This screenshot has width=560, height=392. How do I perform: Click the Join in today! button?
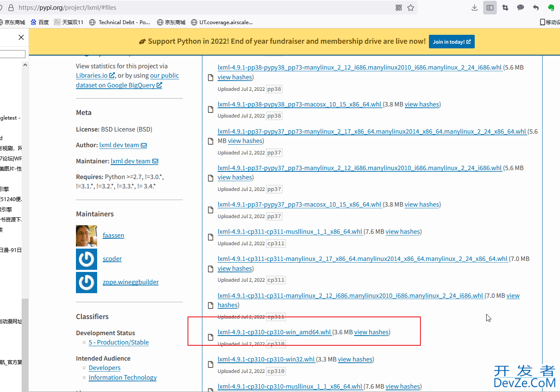pos(452,42)
